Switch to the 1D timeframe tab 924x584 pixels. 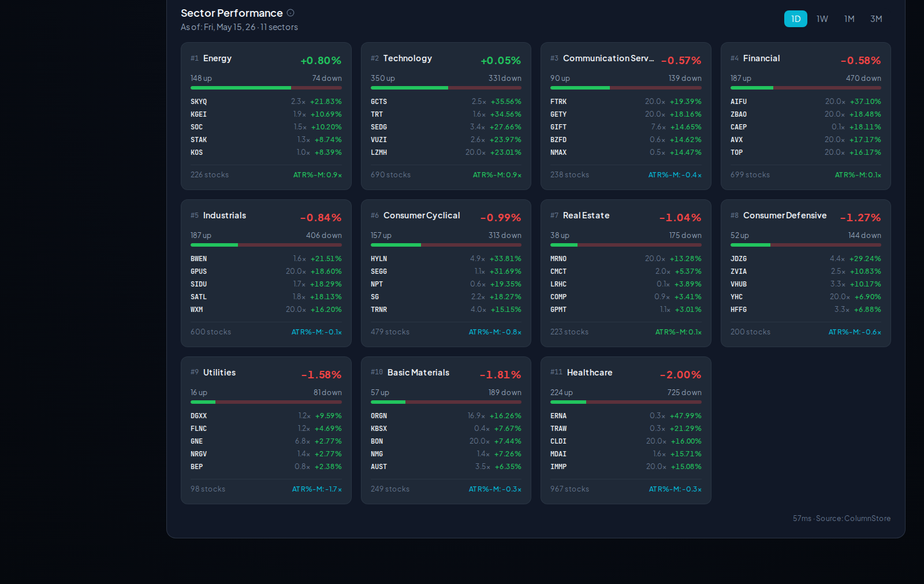[796, 19]
